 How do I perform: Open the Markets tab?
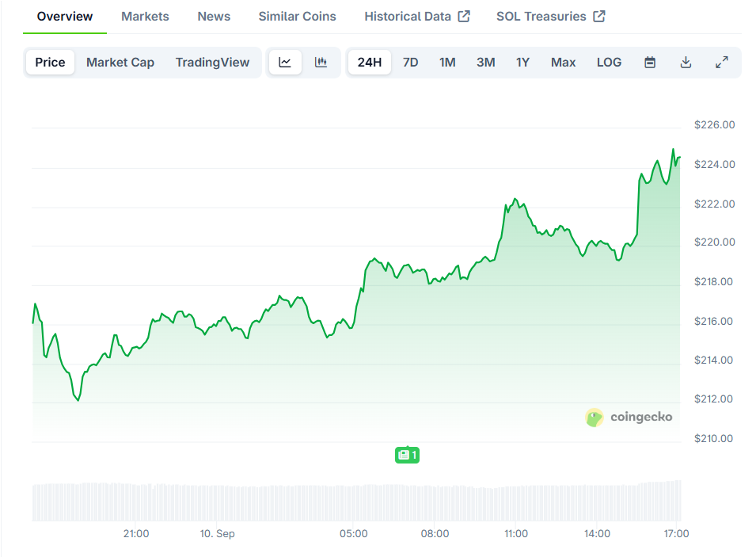coord(145,16)
